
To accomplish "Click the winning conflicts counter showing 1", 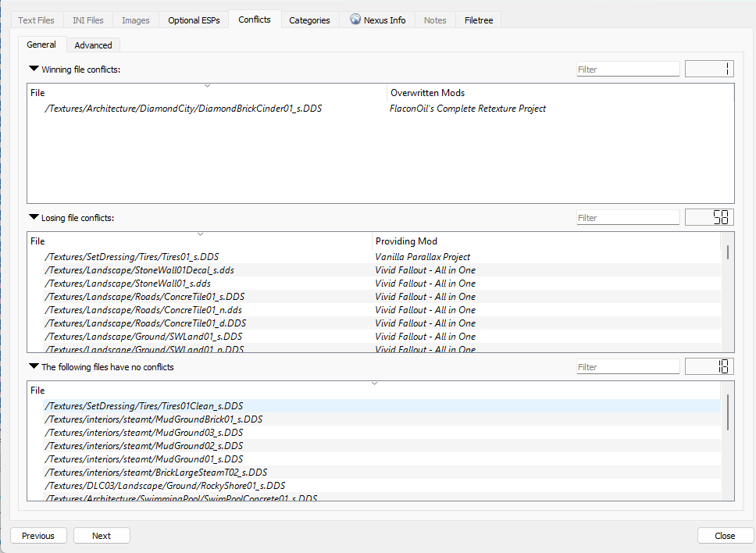I will (x=709, y=69).
